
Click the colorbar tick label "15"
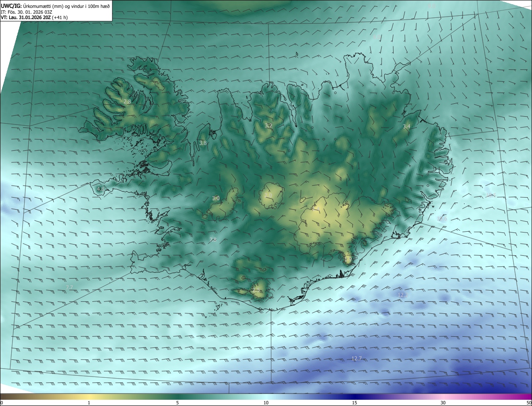click(x=355, y=403)
